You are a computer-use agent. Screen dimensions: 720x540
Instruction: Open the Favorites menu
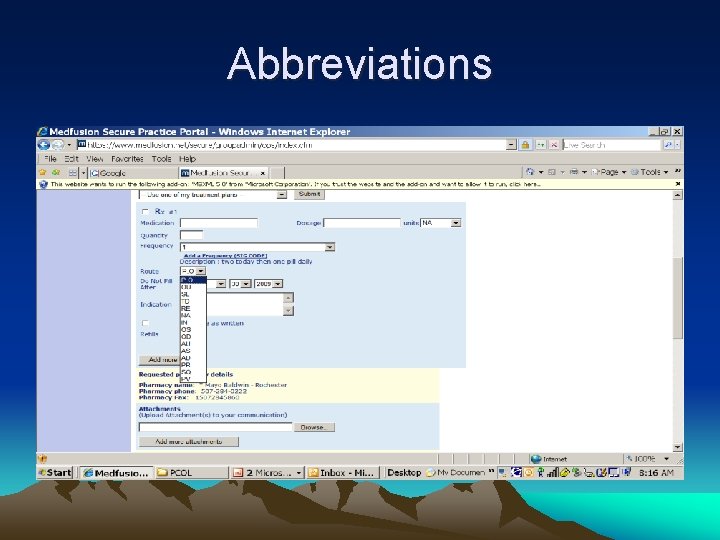point(127,159)
